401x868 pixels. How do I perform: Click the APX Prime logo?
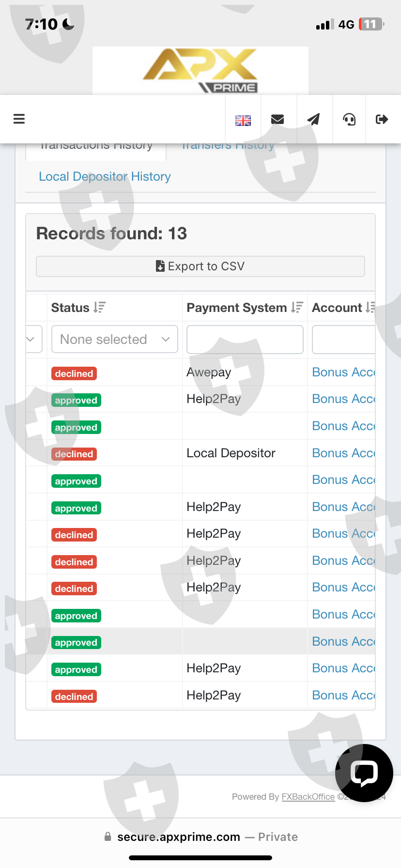tap(200, 71)
